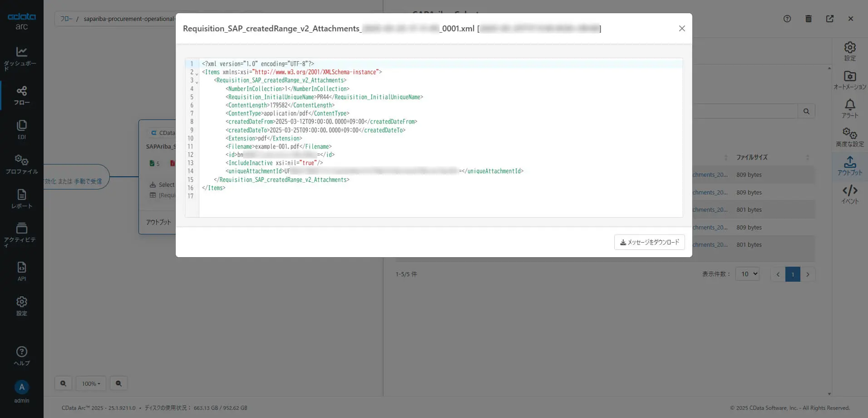Viewport: 868px width, 418px height.
Task: Go to next page of results
Action: [x=808, y=274]
